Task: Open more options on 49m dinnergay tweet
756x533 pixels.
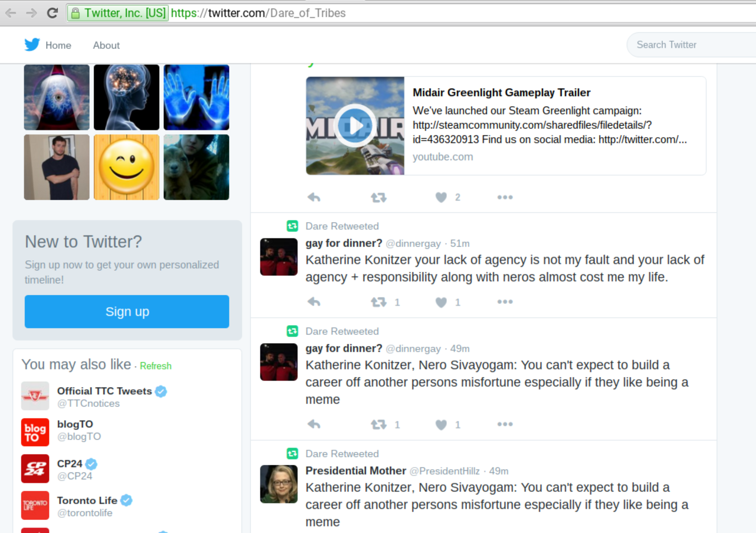Action: click(x=505, y=424)
